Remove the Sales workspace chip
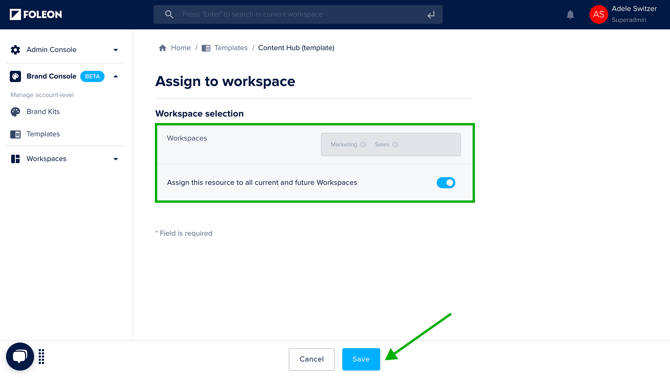The image size is (670, 378). coord(395,144)
